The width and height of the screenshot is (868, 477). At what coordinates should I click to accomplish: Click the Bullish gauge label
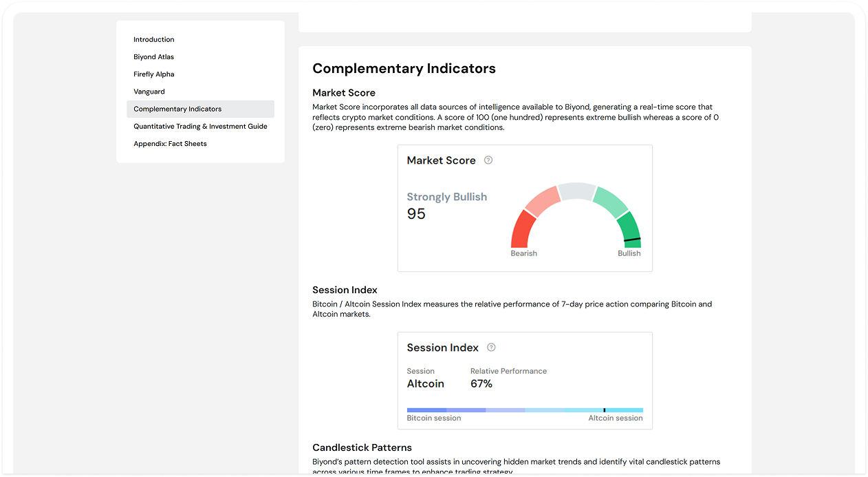(x=629, y=253)
